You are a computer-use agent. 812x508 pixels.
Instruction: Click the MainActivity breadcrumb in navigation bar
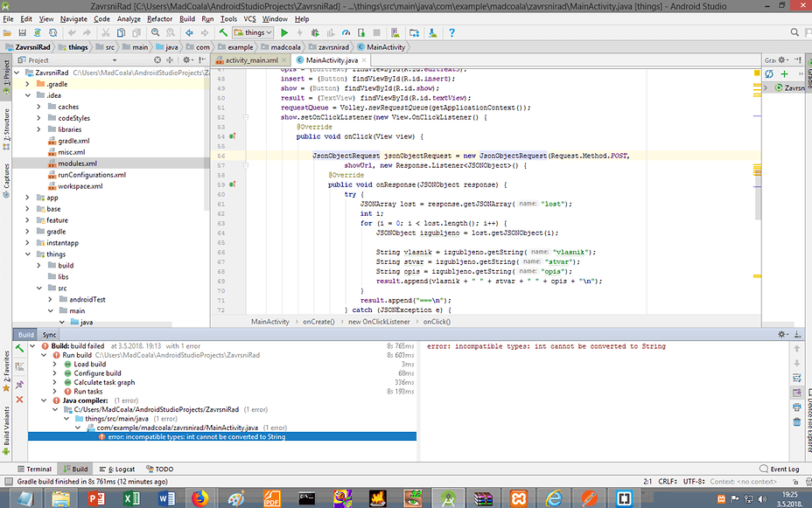(x=381, y=47)
